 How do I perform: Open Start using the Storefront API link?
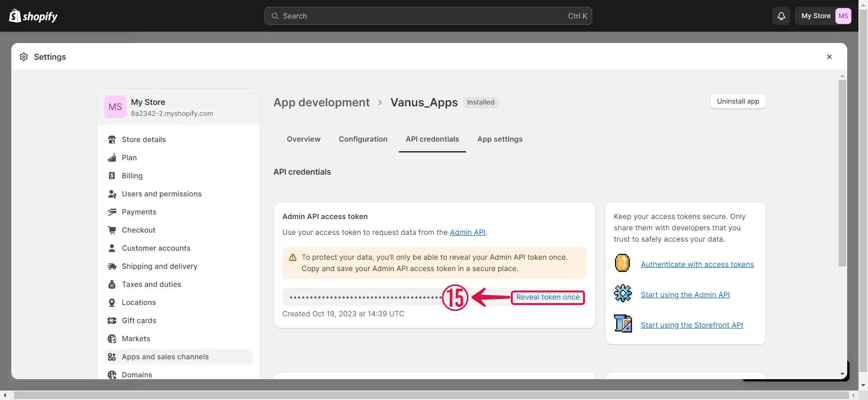tap(692, 325)
